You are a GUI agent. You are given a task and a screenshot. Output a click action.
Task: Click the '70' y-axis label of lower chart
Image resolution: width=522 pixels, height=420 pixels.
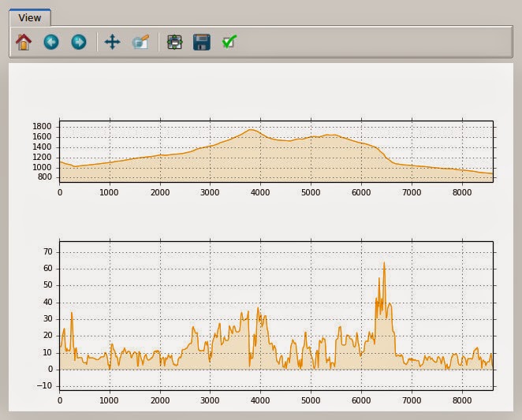[48, 252]
